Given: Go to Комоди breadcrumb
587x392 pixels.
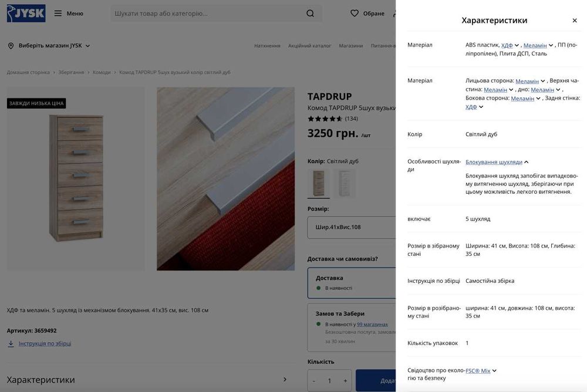Looking at the screenshot, I should pyautogui.click(x=102, y=72).
